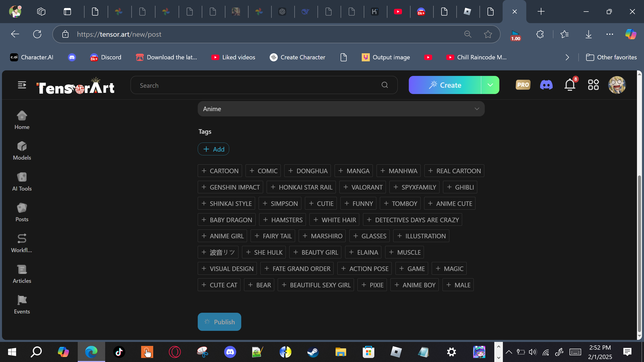644x362 pixels.
Task: Open the notifications bell
Action: 570,85
